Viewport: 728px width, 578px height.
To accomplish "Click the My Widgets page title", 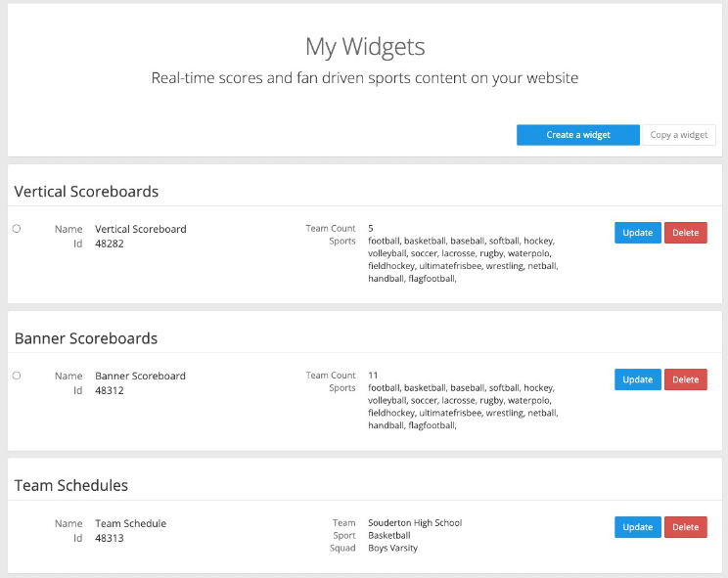I will 364,46.
